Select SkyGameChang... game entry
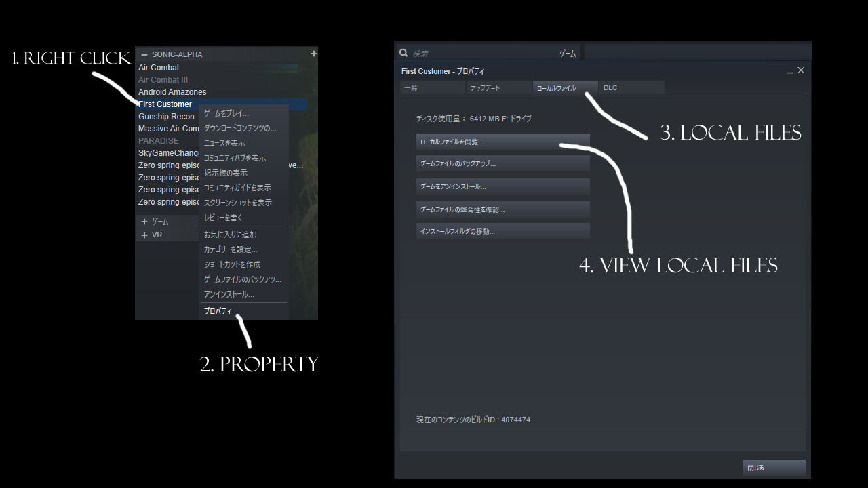This screenshot has height=488, width=868. pos(168,152)
